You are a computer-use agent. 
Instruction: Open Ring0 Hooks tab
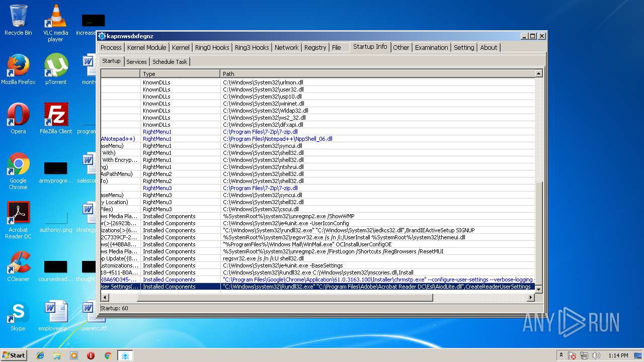point(212,47)
